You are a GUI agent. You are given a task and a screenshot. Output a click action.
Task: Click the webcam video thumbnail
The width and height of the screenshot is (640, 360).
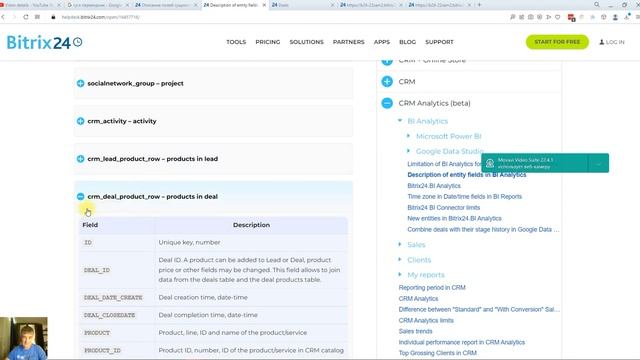[24, 338]
